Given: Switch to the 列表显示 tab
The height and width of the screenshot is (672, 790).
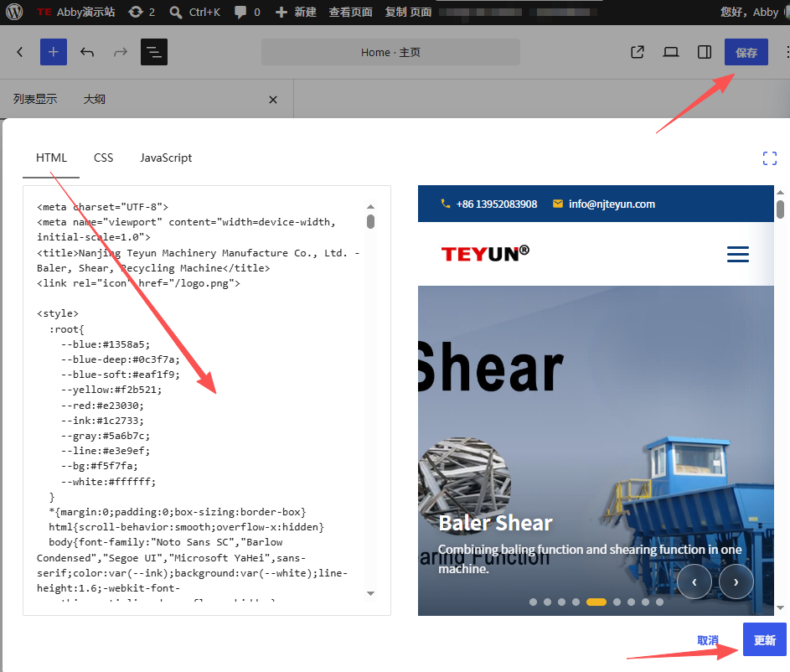Looking at the screenshot, I should [35, 99].
